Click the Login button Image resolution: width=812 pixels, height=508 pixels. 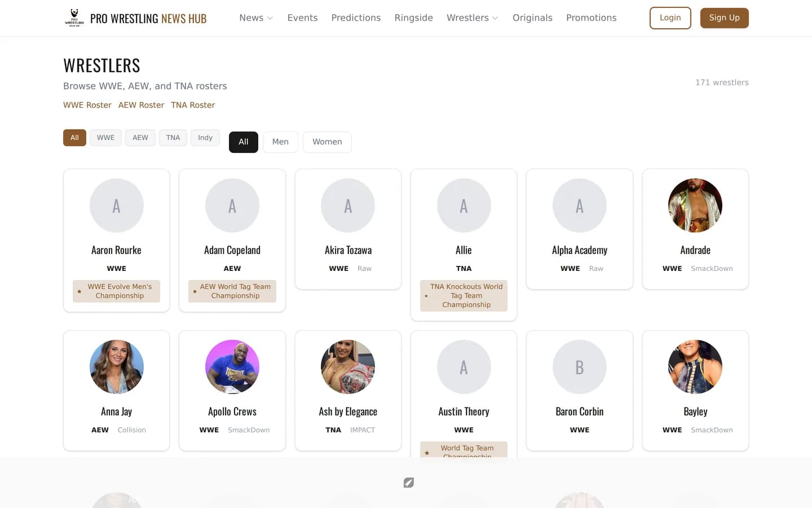pyautogui.click(x=670, y=18)
